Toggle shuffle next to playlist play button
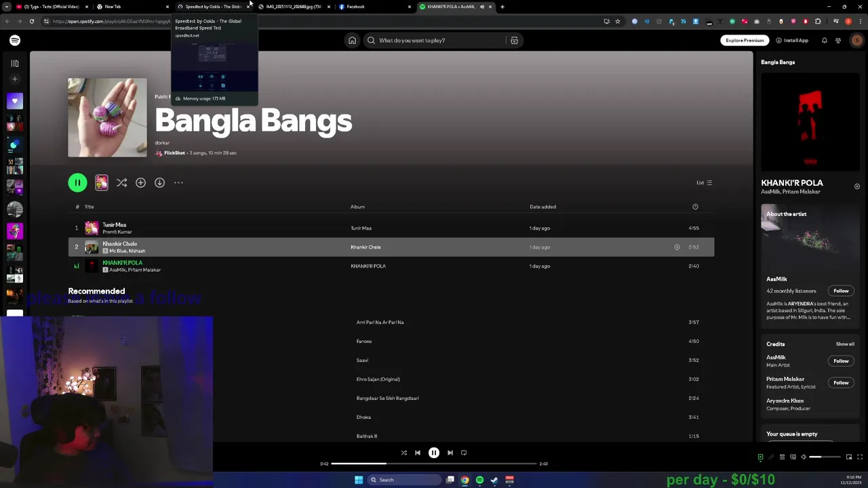Image resolution: width=868 pixels, height=488 pixels. [x=121, y=182]
